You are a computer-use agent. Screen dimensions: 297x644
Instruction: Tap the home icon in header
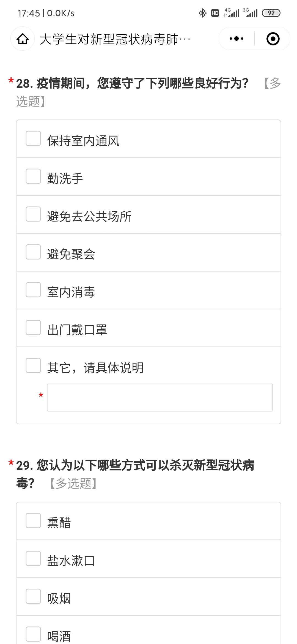pos(23,39)
